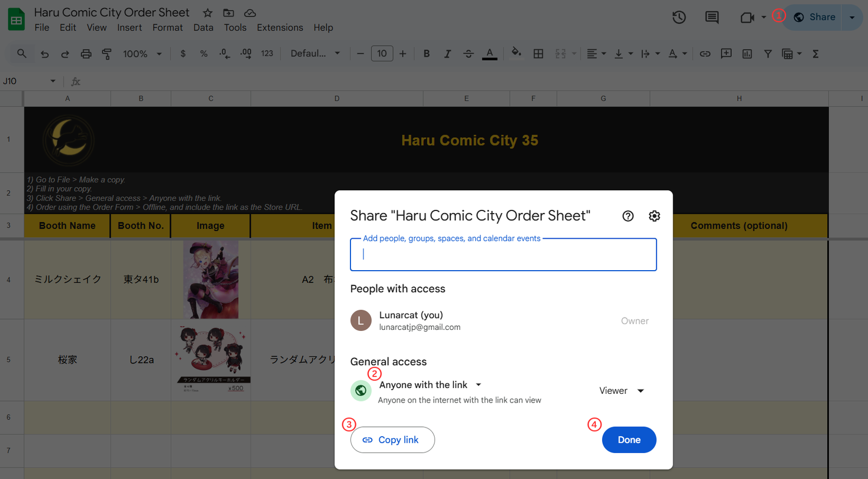868x479 pixels.
Task: Open the Tools menu
Action: click(x=235, y=28)
